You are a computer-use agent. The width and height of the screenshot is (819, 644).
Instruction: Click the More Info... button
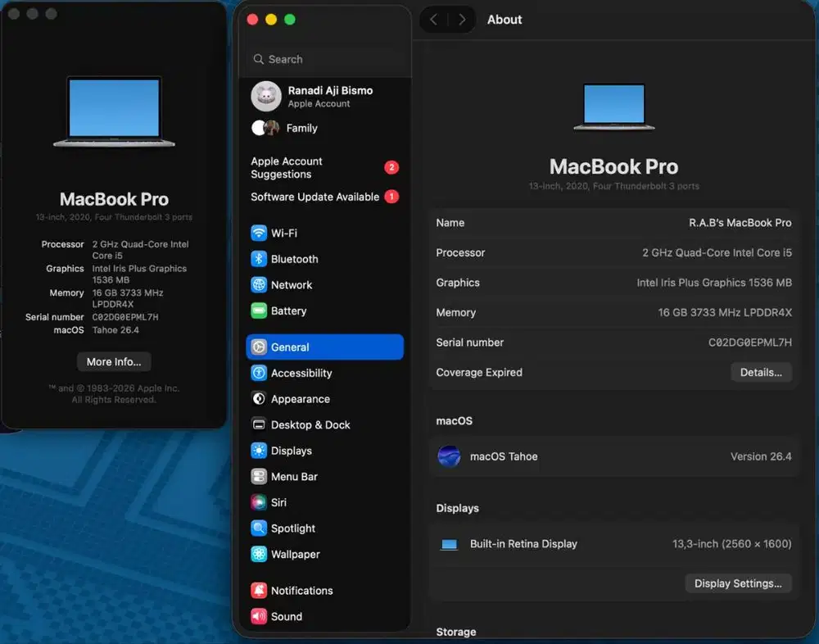(114, 361)
